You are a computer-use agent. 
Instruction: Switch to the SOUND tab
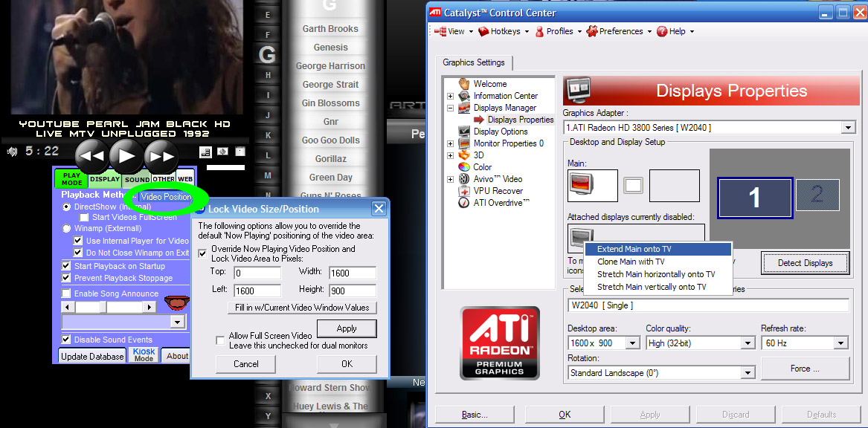point(137,179)
